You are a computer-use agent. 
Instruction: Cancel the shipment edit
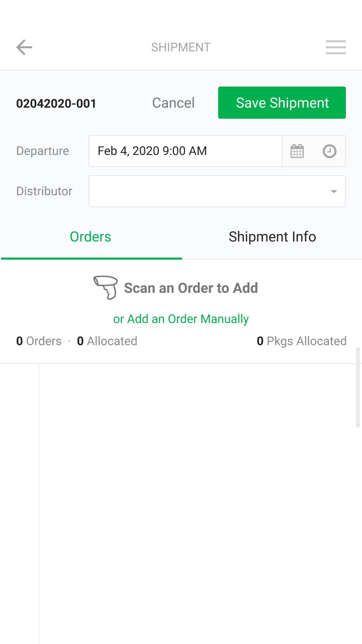pyautogui.click(x=173, y=103)
